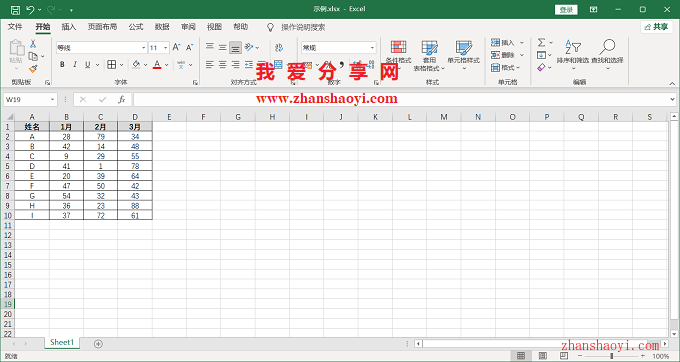The height and width of the screenshot is (362, 680).
Task: Toggle Bold formatting
Action: [62, 65]
